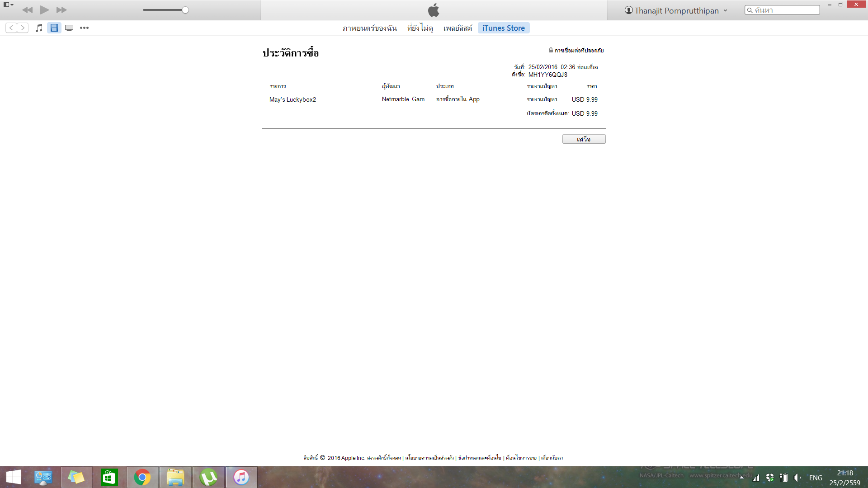Go back with the left arrow button
Viewport: 868px width, 488px height.
point(11,28)
